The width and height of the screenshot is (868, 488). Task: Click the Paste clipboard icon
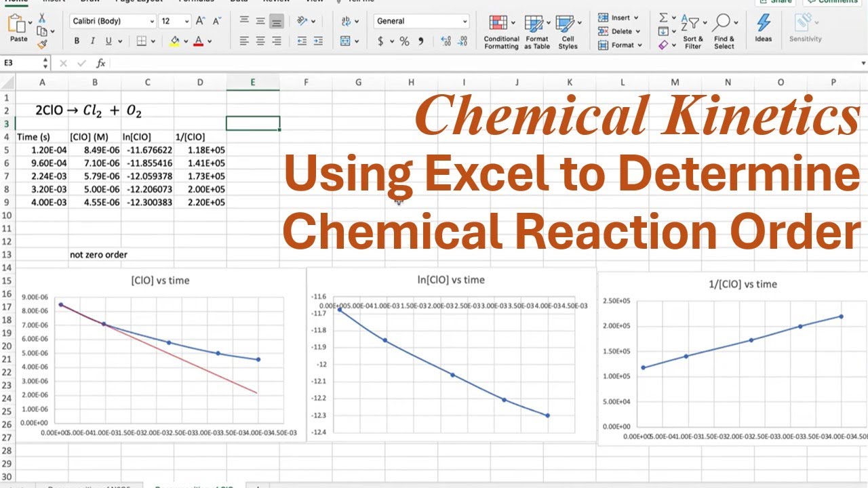[x=18, y=24]
